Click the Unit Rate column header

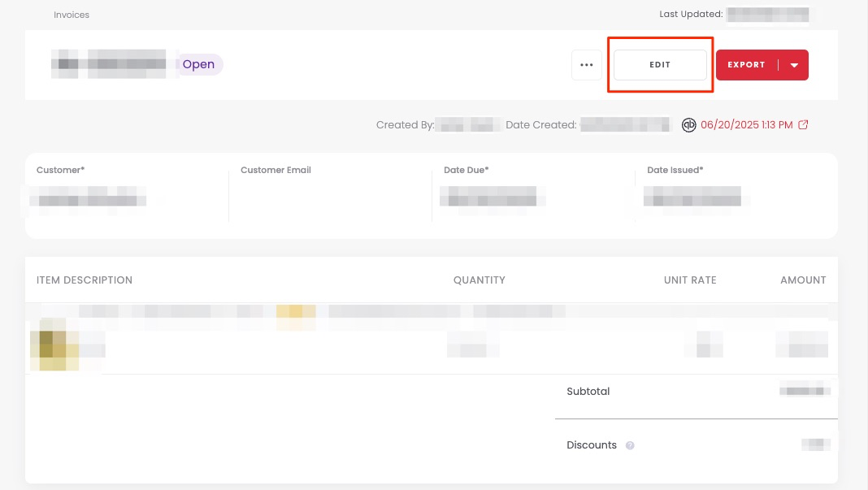[689, 280]
